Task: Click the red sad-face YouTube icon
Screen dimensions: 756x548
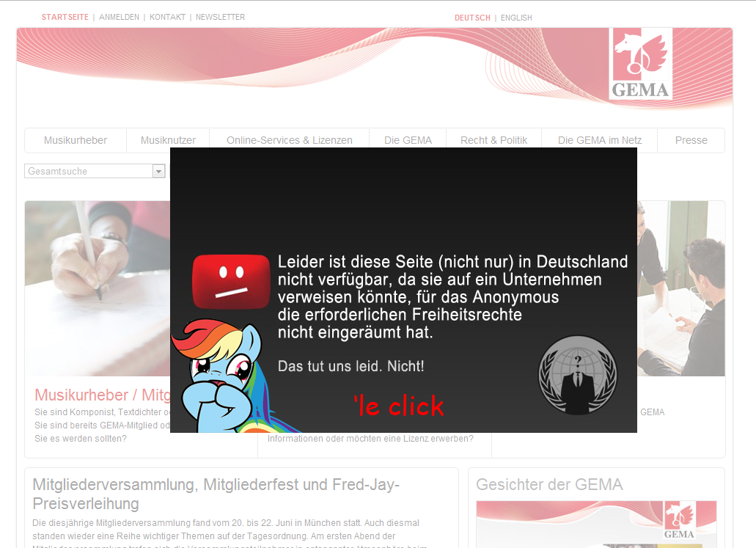Action: (231, 281)
